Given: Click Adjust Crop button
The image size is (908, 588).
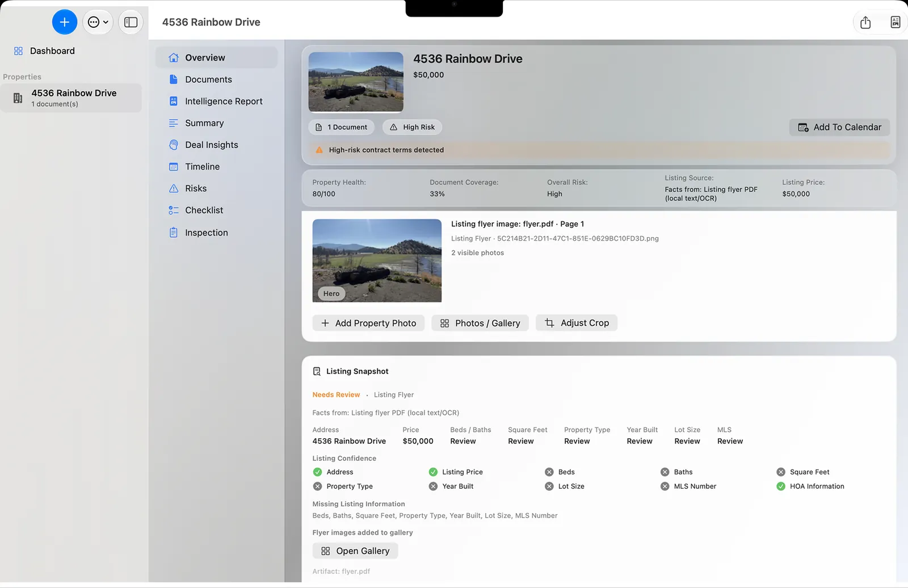Looking at the screenshot, I should 577,323.
